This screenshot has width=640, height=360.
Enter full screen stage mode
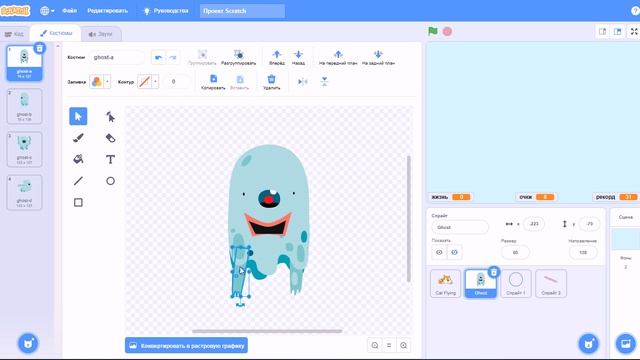point(634,31)
